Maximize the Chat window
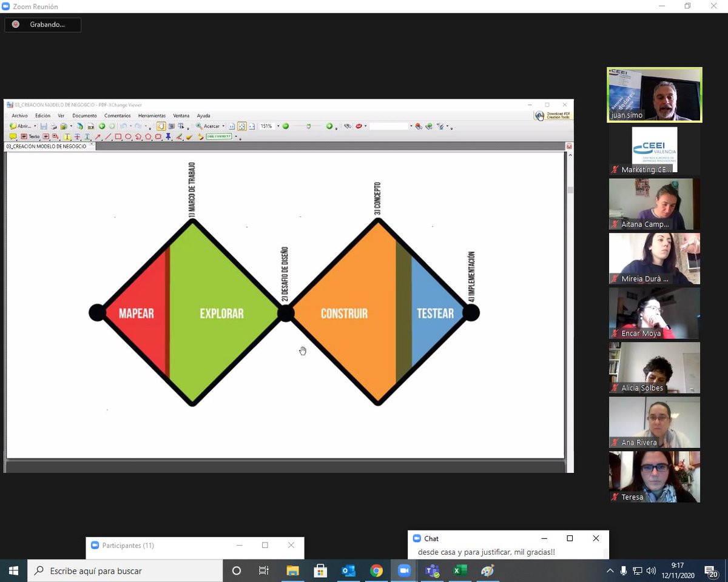 click(570, 538)
